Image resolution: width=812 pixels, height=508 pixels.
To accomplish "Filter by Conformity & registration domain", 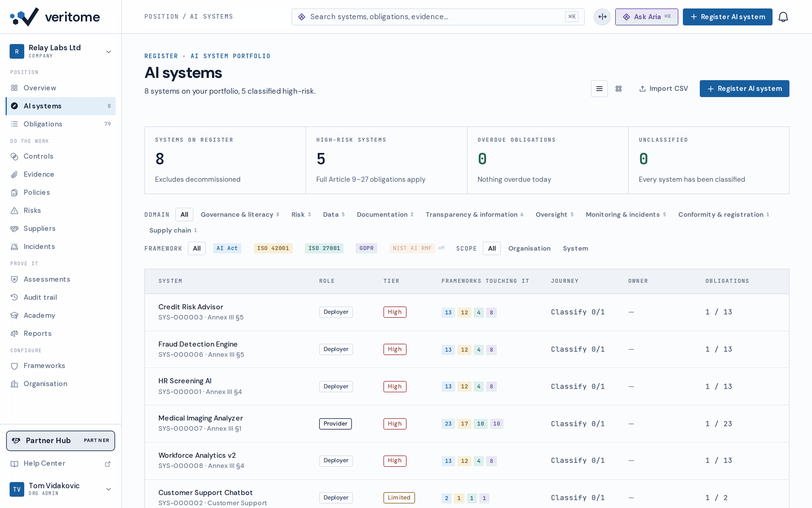I will click(723, 214).
